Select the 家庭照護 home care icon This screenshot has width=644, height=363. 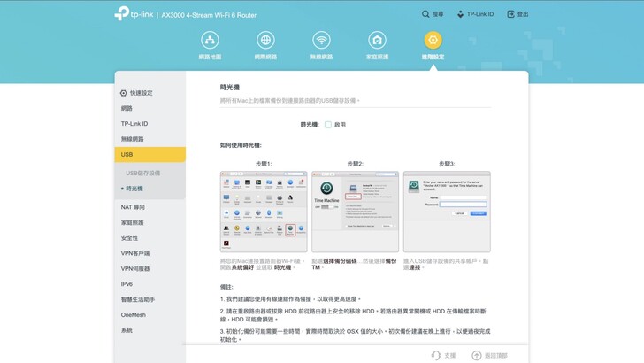click(377, 40)
